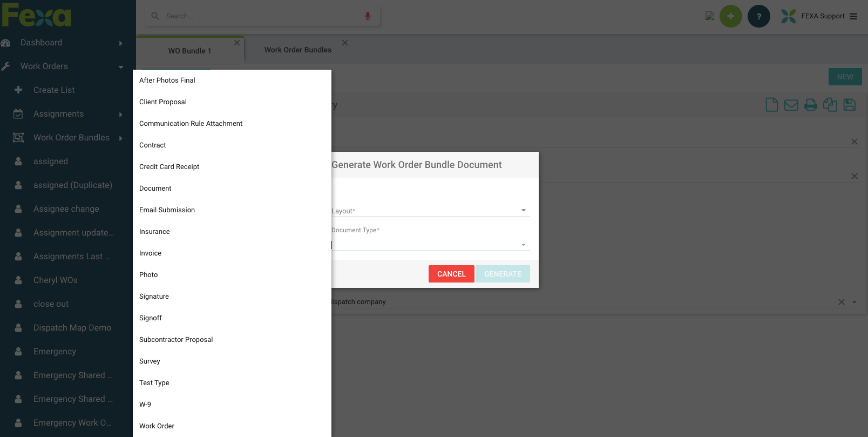Expand the Assignments submenu arrow
This screenshot has height=437, width=868.
tap(120, 115)
